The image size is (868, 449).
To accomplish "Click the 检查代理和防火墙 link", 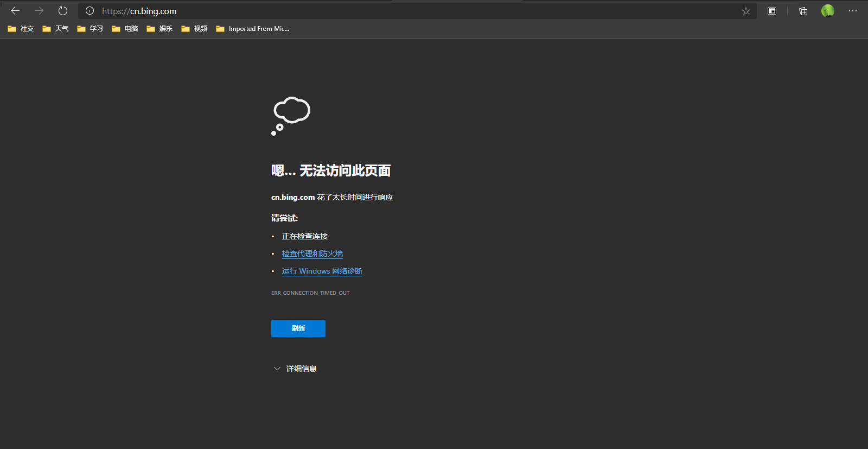I will (x=312, y=254).
